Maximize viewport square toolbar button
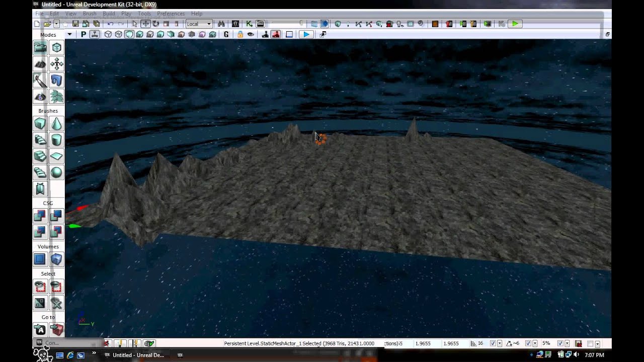Image resolution: width=644 pixels, height=362 pixels. [289, 34]
